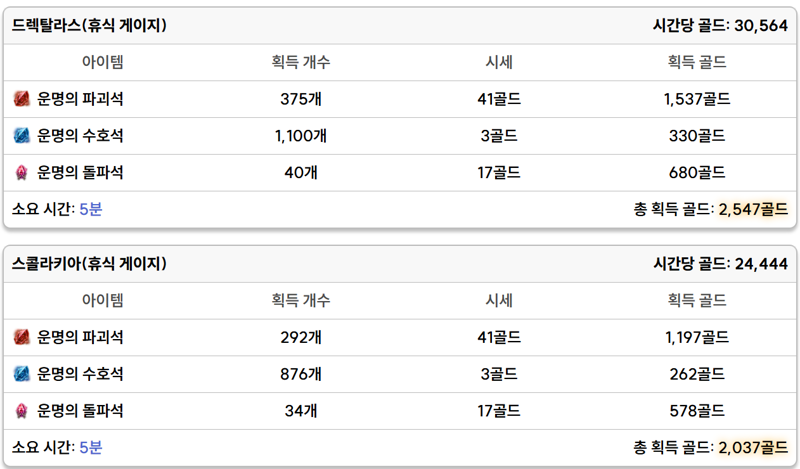Click the red 운명의 파괴석 icon in 스콜라키아 table

[x=21, y=337]
